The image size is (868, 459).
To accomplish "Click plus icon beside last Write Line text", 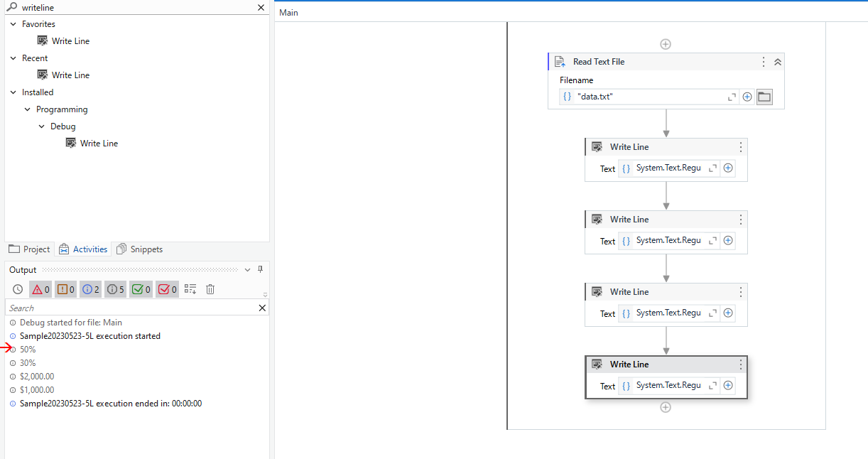I will 727,385.
